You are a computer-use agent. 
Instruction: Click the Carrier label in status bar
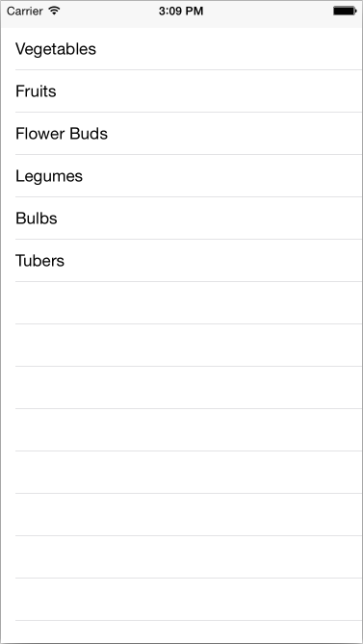pyautogui.click(x=25, y=12)
